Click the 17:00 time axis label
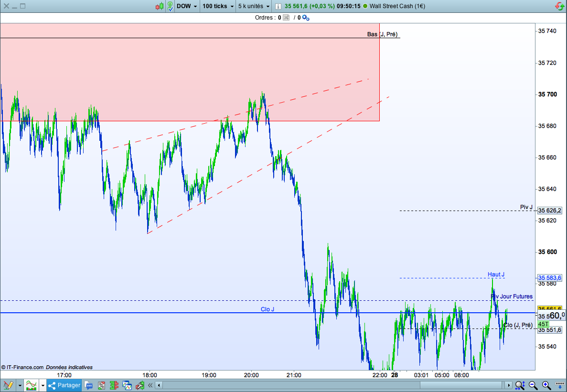 point(64,375)
